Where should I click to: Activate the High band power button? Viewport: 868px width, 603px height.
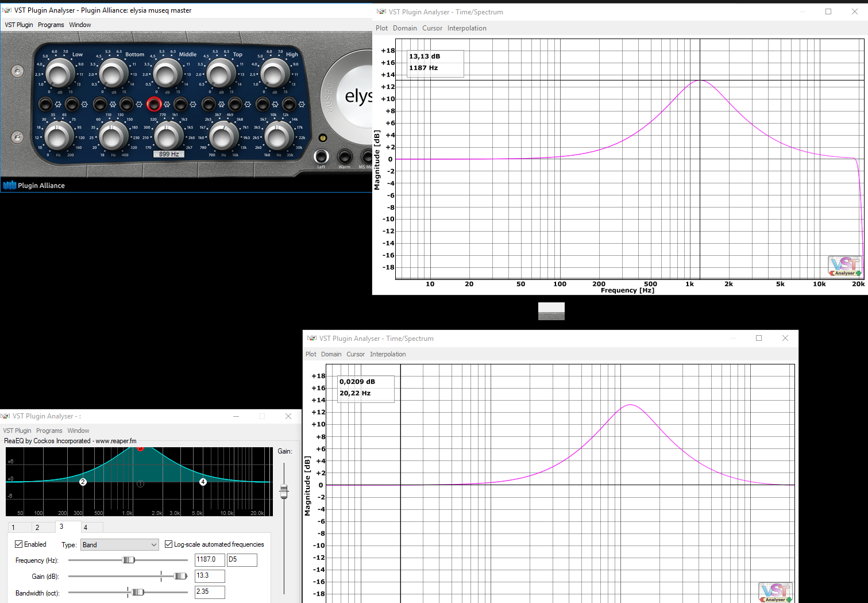pos(262,104)
